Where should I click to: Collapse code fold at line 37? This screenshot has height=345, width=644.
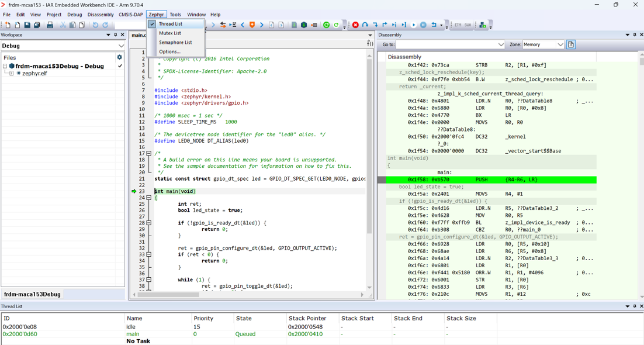149,280
